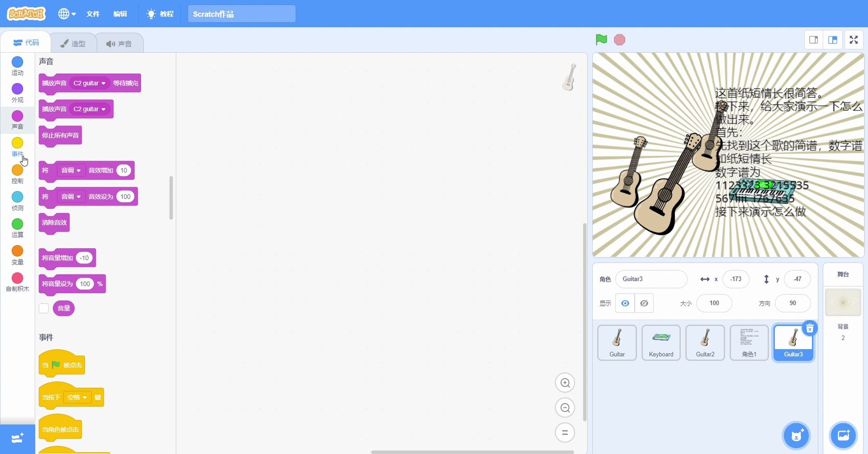Viewport: 868px width, 454px height.
Task: Open the 控制 (Control) block category
Action: click(17, 174)
